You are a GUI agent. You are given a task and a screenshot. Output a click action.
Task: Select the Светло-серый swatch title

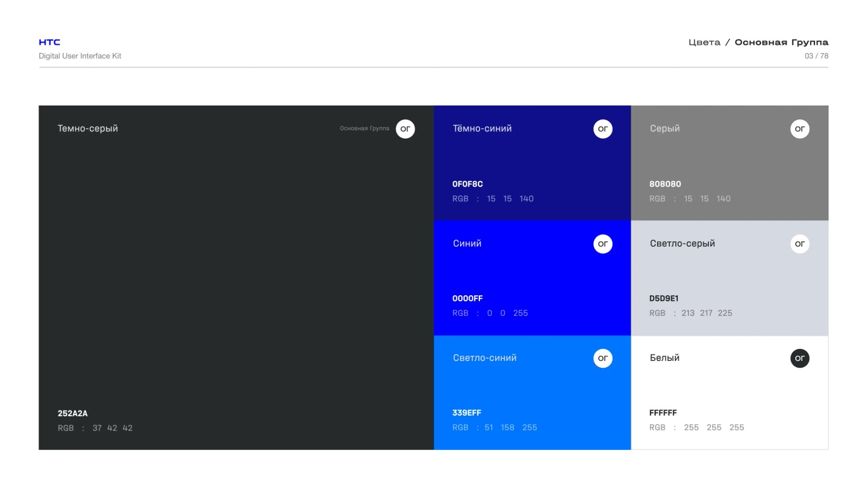pyautogui.click(x=682, y=244)
